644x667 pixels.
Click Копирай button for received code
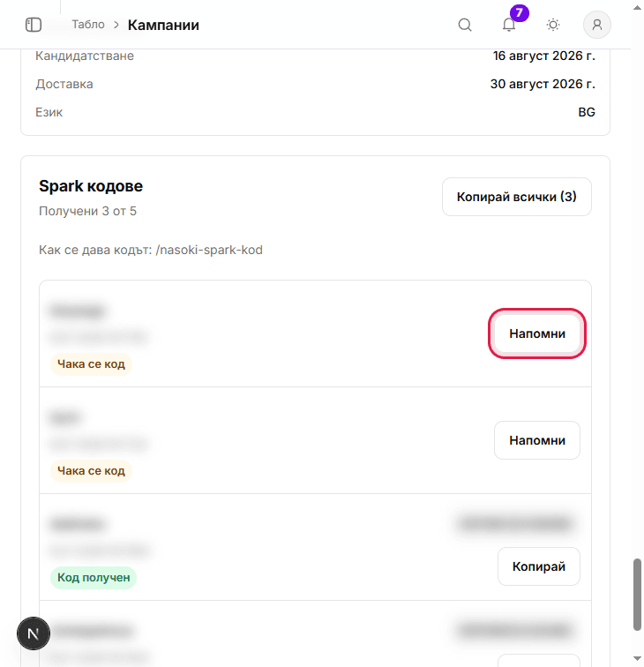tap(538, 566)
